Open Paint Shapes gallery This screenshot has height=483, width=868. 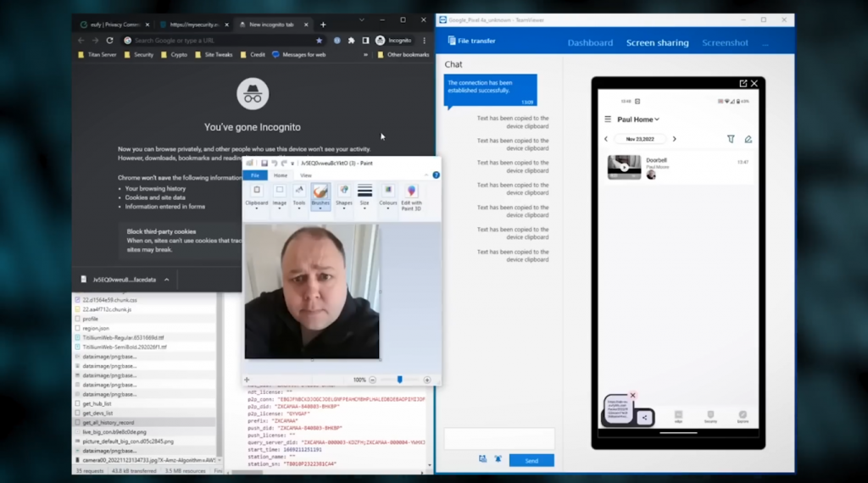(344, 197)
